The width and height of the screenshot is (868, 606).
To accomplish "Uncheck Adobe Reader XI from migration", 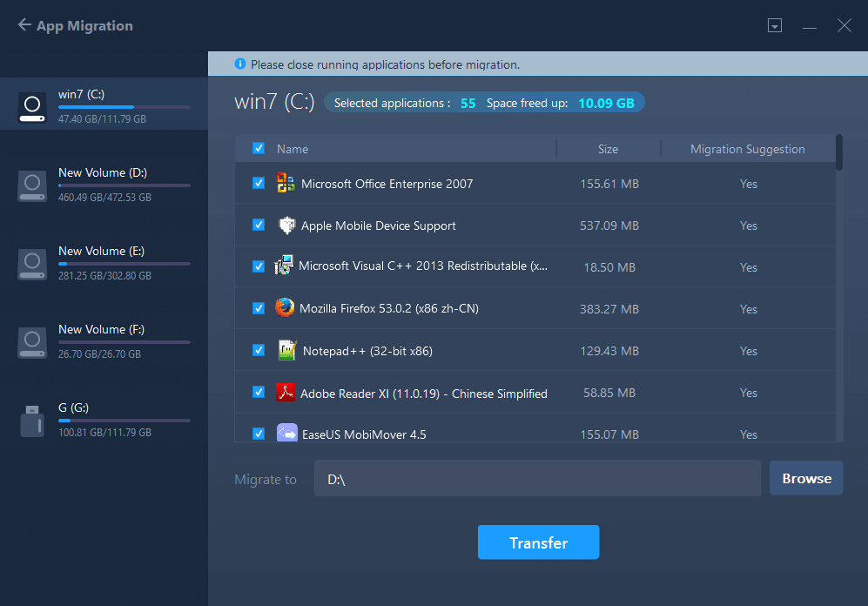I will 258,393.
